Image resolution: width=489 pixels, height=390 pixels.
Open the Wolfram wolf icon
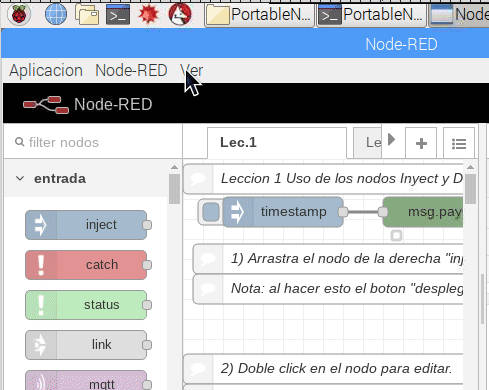(x=180, y=14)
